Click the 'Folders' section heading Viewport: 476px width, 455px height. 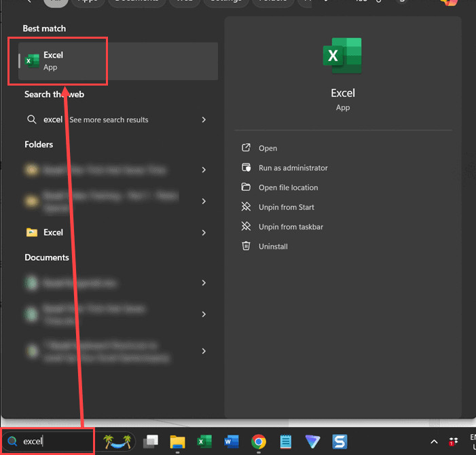click(x=39, y=145)
